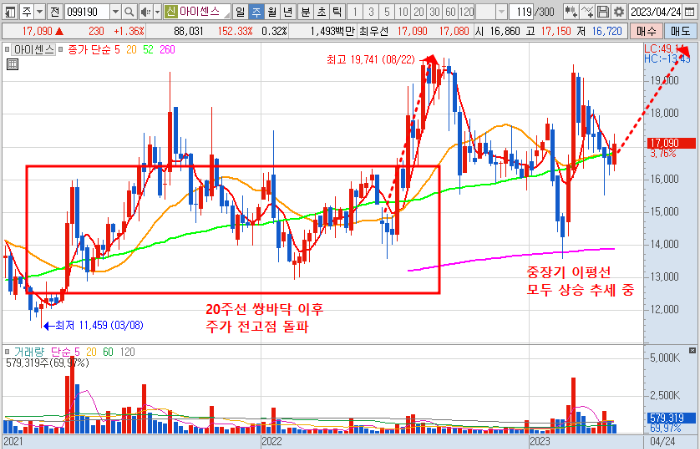Focus the stock code field 099190
Viewport: 700px width, 449px height.
click(x=87, y=12)
